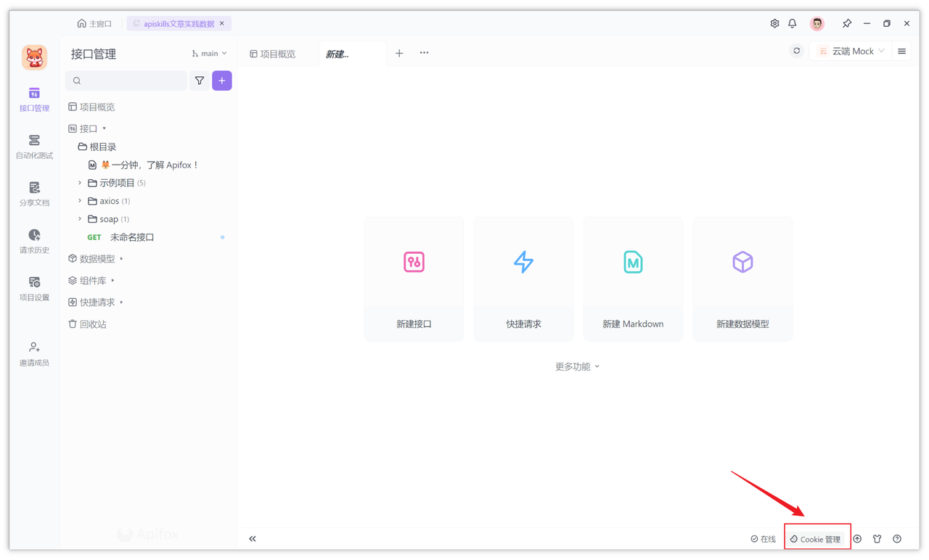The width and height of the screenshot is (929, 560).
Task: Expand the axios folder
Action: pos(80,201)
